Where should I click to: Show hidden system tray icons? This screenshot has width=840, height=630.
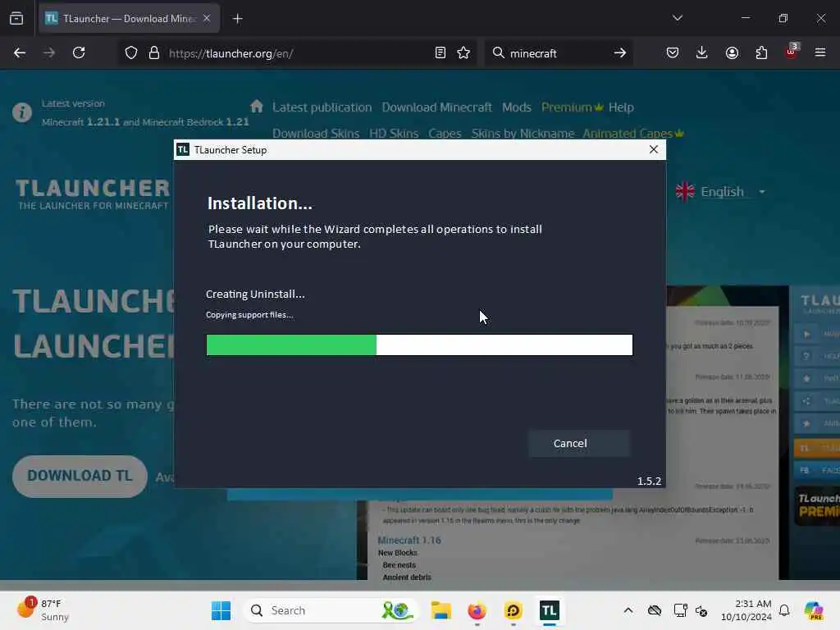coord(628,610)
